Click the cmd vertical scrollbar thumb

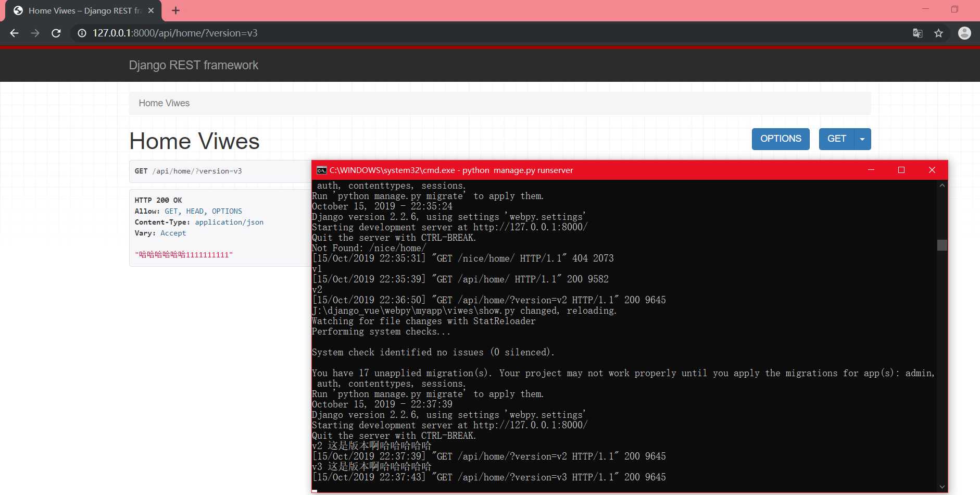[x=942, y=245]
